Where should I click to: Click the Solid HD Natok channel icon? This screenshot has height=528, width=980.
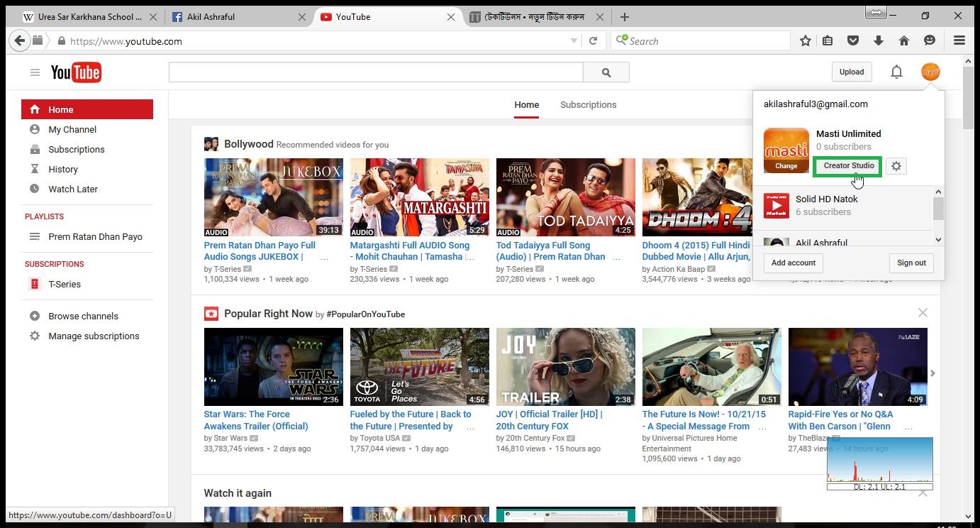click(776, 205)
